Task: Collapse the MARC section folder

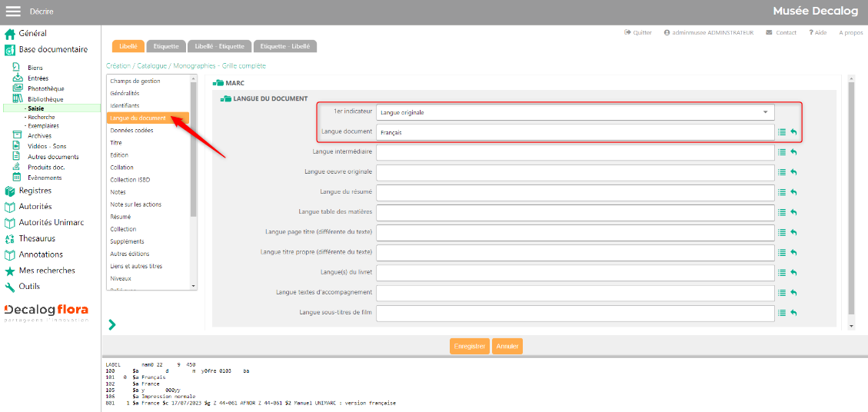Action: click(x=218, y=83)
